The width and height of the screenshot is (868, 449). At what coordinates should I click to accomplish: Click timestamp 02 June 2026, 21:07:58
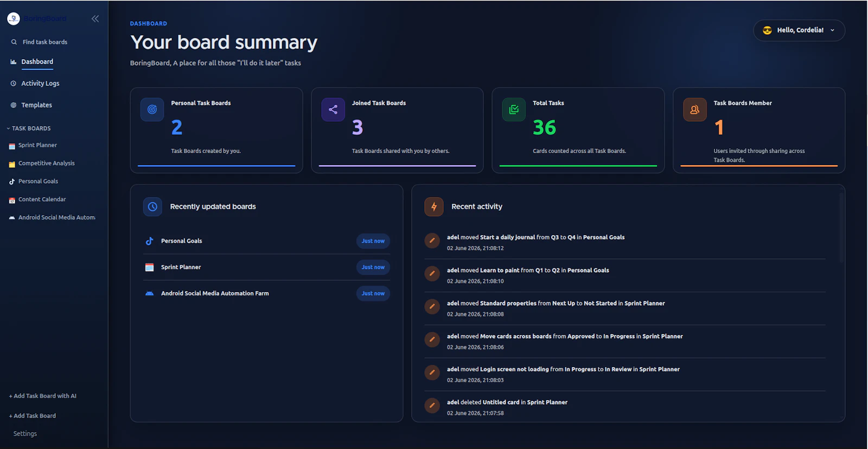[x=475, y=414]
